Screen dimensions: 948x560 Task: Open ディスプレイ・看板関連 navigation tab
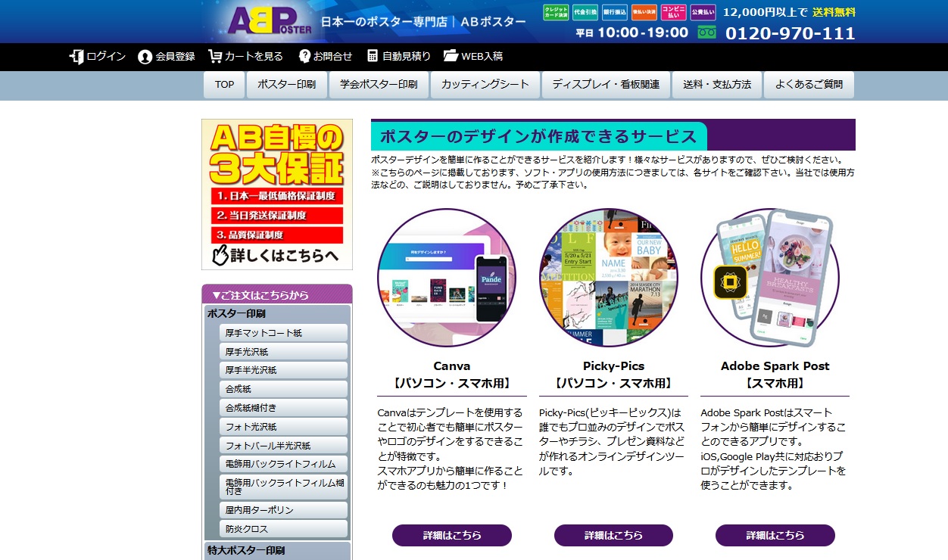tap(606, 85)
